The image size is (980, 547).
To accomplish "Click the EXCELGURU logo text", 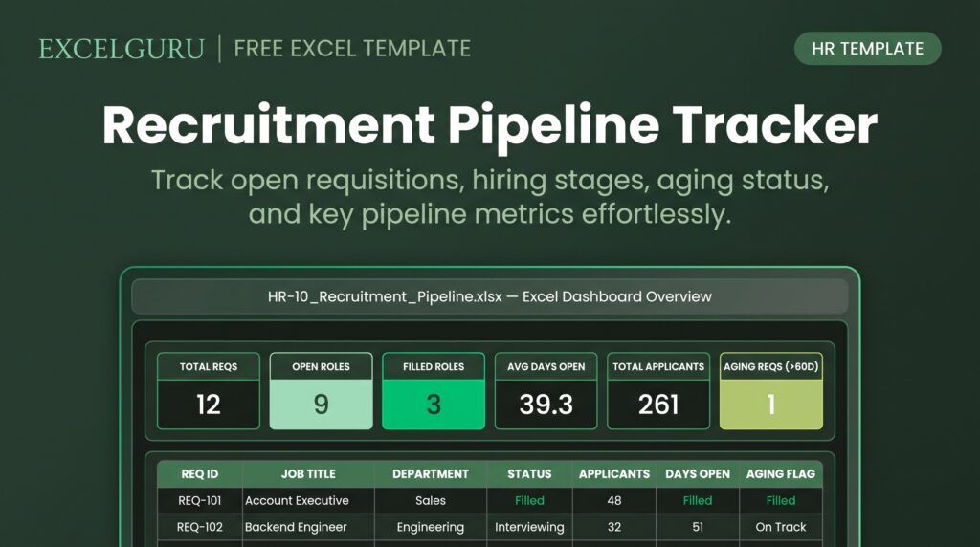I will click(x=122, y=50).
